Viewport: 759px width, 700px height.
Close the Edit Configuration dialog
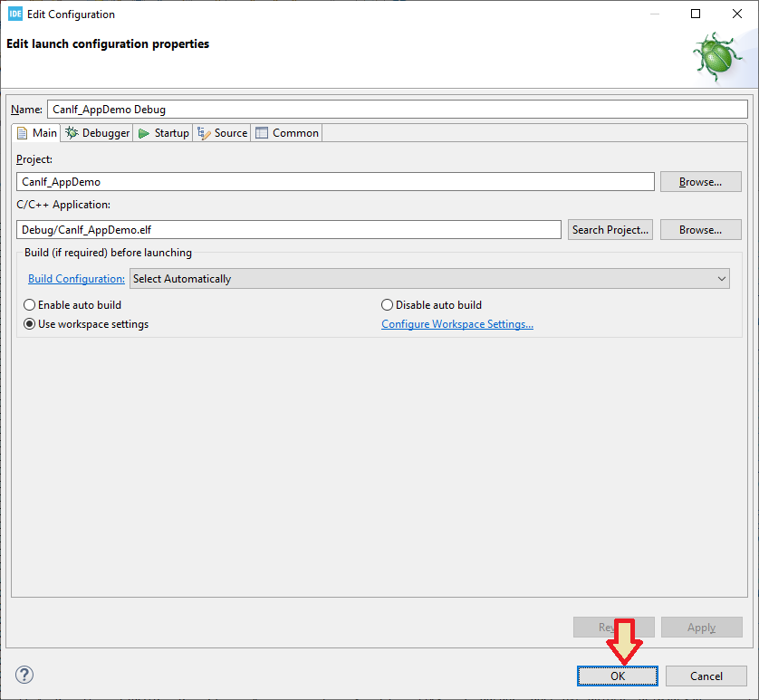pos(736,14)
